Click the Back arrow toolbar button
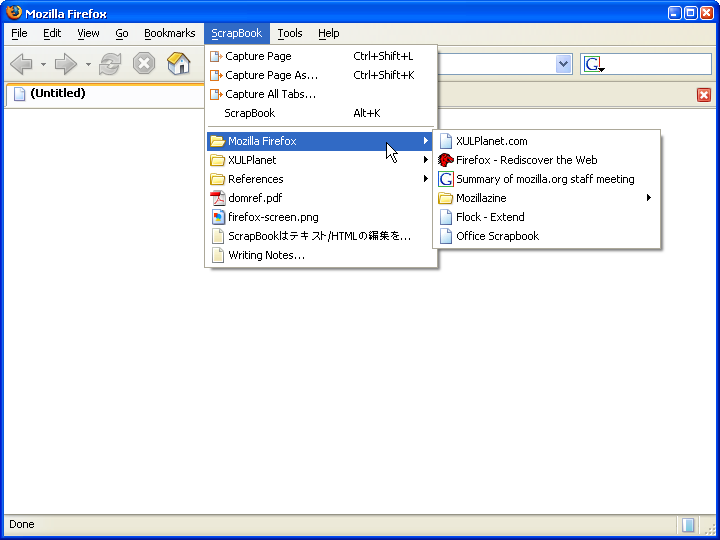Screen dimensions: 720x540 (x=22, y=64)
